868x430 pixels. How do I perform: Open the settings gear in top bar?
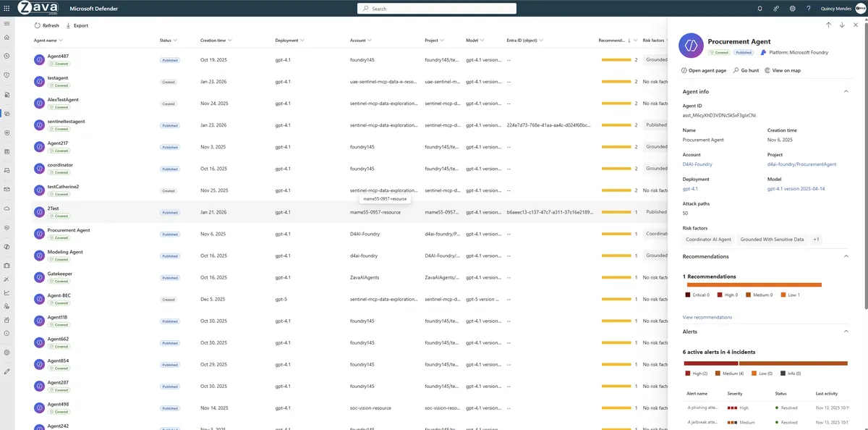(x=793, y=9)
